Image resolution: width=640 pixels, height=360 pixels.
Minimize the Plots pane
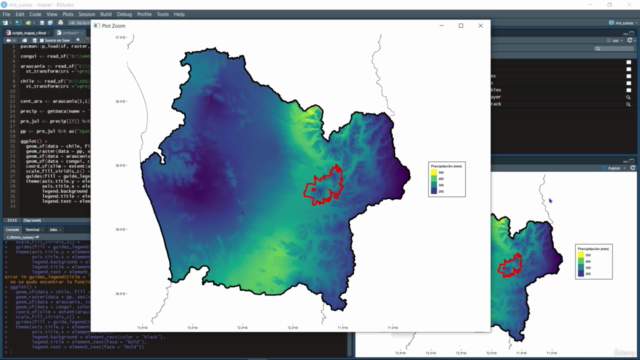coord(625,161)
